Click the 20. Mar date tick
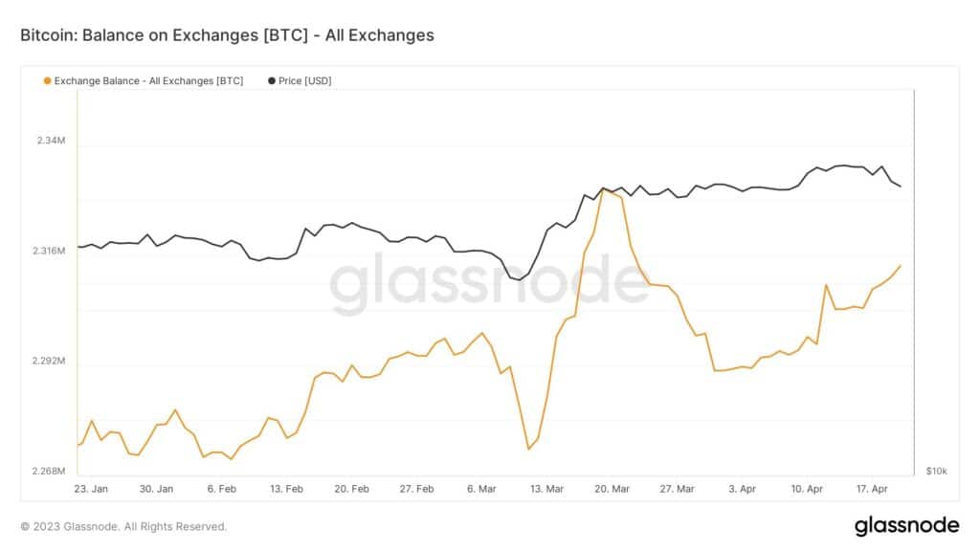Image resolution: width=980 pixels, height=551 pixels. (x=612, y=489)
